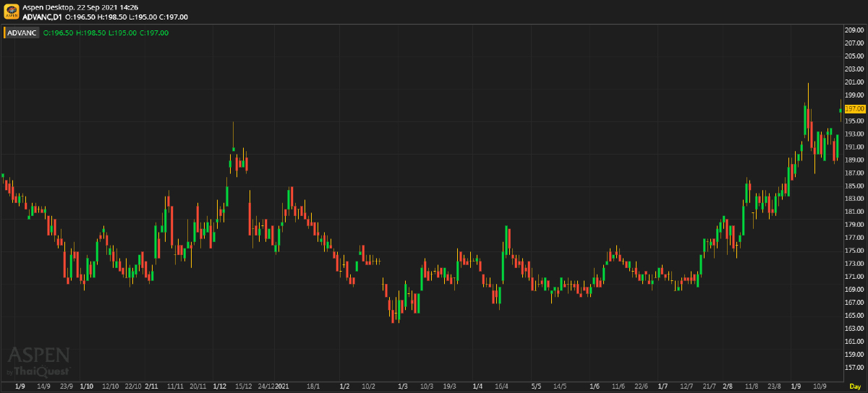The height and width of the screenshot is (393, 868).
Task: Click the 209.00 price axis label
Action: coord(855,30)
